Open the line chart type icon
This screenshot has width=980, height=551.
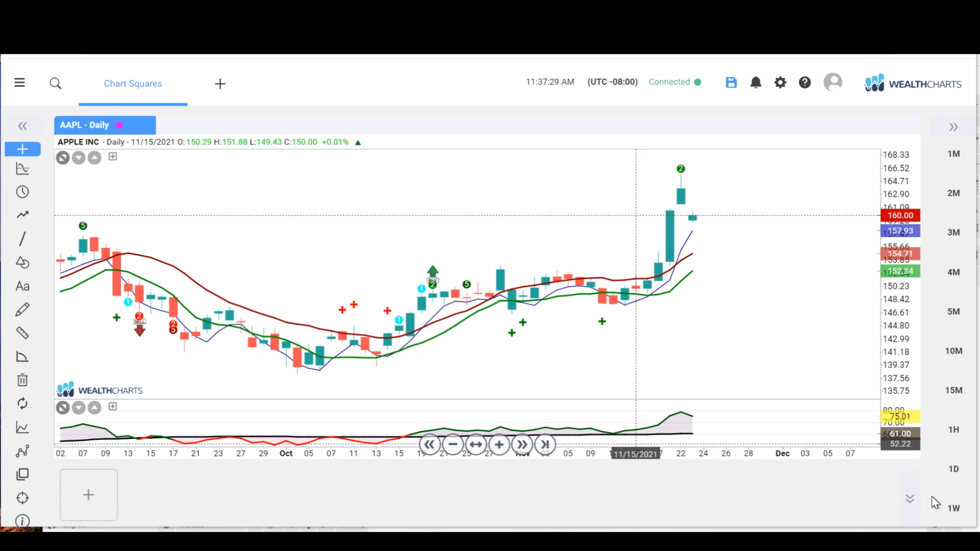(x=22, y=428)
